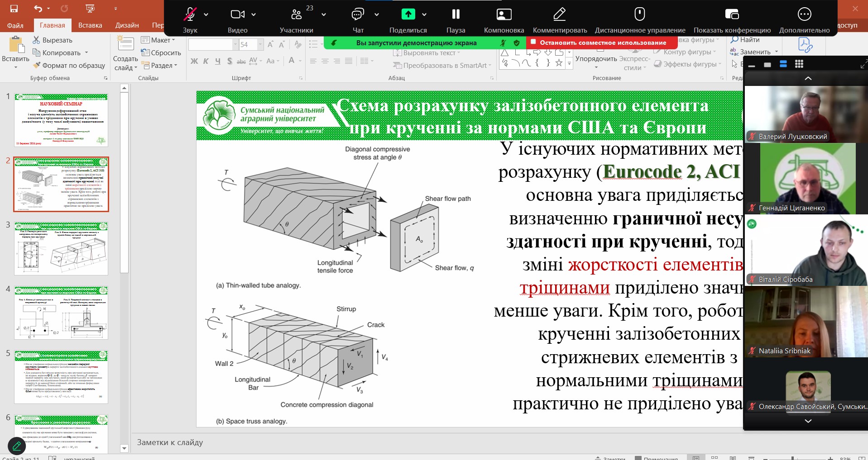Click the Видео camera icon
Viewport: 868px width, 460px height.
pos(237,15)
